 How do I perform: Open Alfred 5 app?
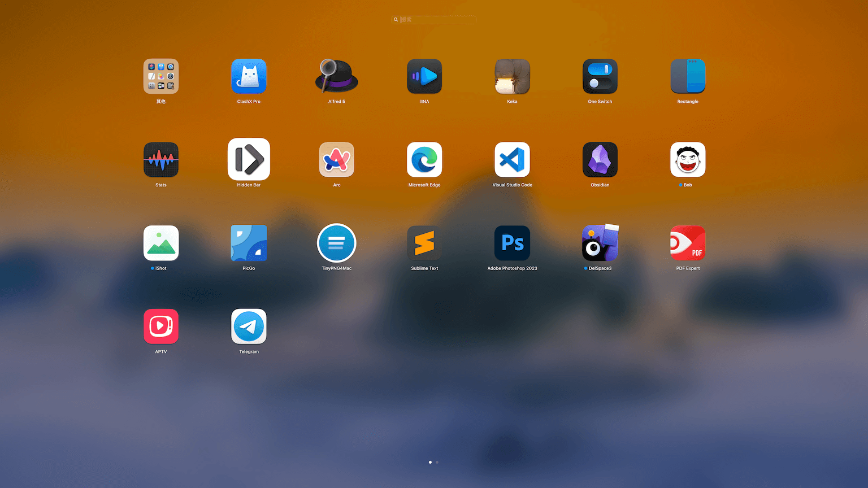pos(337,76)
